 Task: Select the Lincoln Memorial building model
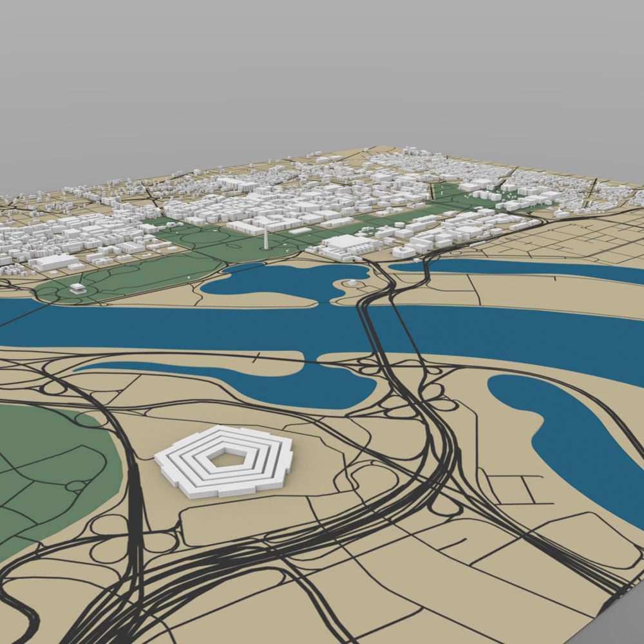[78, 289]
